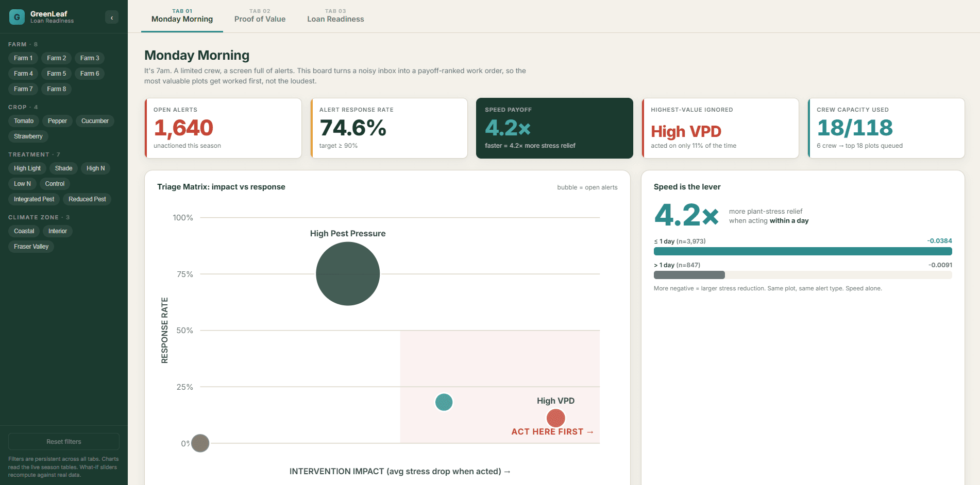The width and height of the screenshot is (980, 485).
Task: Click the ACT HERE FIRST label
Action: (x=552, y=431)
